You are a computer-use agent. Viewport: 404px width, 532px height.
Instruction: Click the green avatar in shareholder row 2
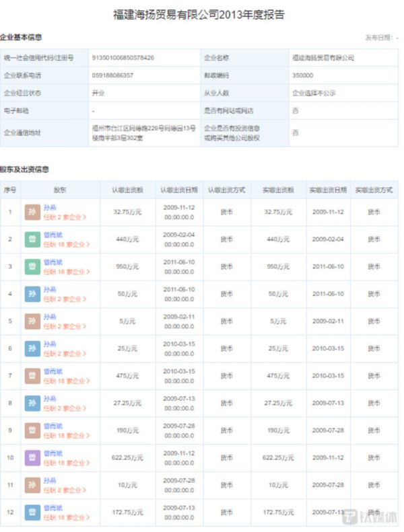pyautogui.click(x=32, y=239)
